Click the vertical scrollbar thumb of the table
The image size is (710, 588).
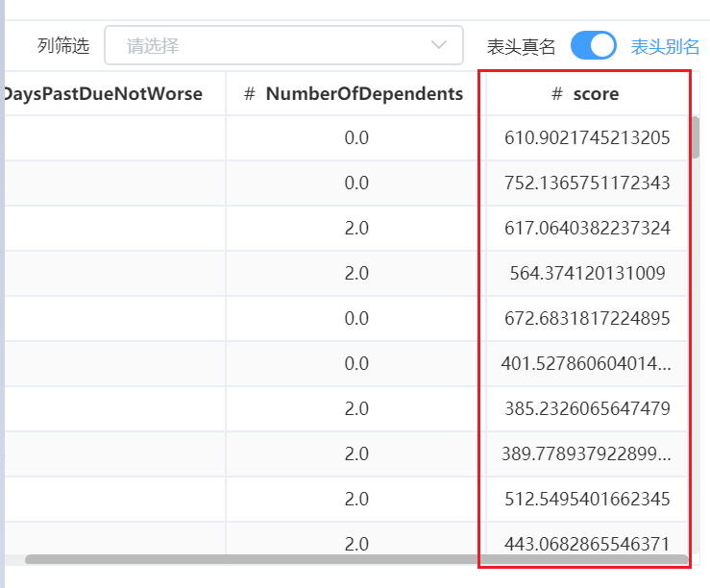(696, 137)
